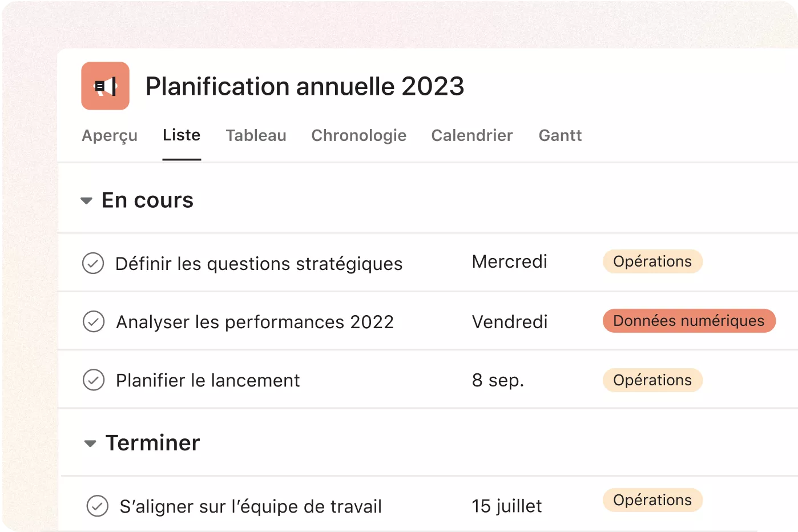The height and width of the screenshot is (532, 798).
Task: Click the '8 sep.' due date
Action: coord(498,380)
